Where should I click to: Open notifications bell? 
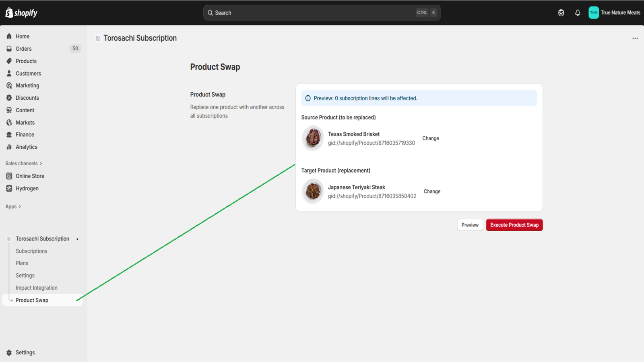578,13
